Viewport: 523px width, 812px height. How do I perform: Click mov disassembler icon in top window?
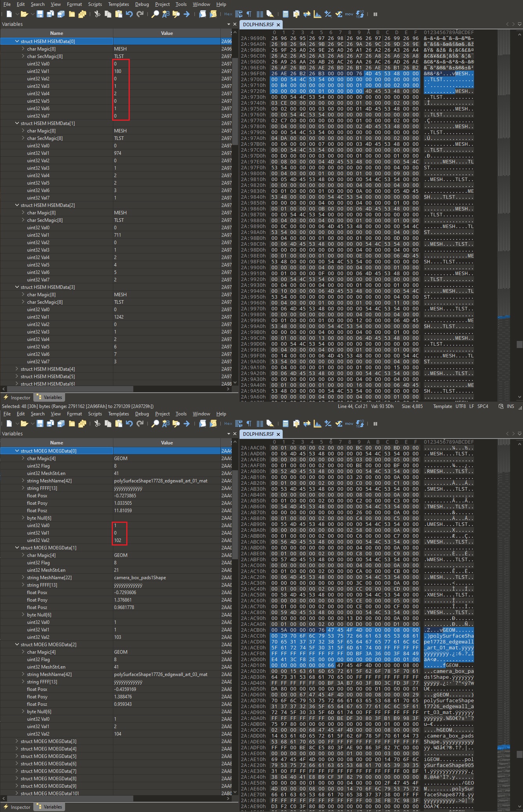[349, 14]
